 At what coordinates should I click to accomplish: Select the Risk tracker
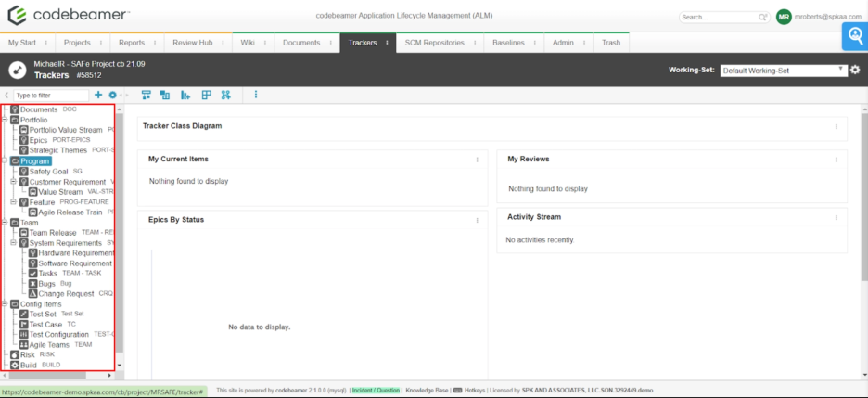coord(28,354)
